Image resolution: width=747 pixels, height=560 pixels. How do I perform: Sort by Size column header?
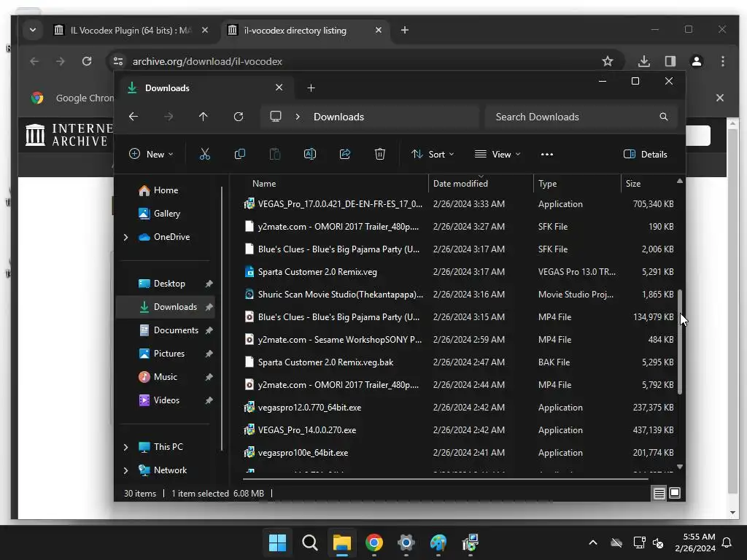648,184
